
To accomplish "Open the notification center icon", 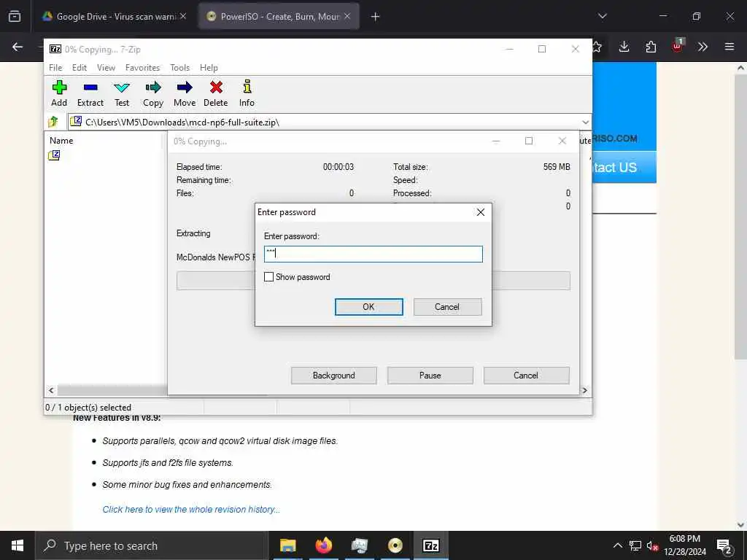I will [x=724, y=545].
